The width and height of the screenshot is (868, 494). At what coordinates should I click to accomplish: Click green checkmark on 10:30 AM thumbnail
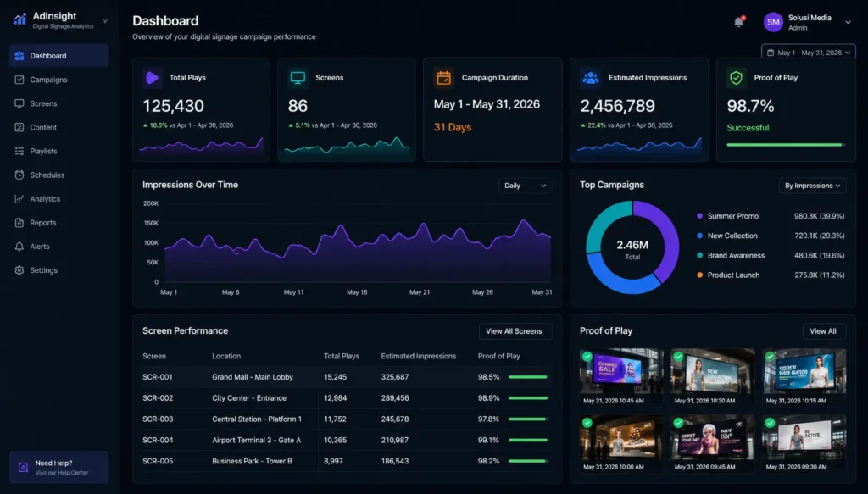(x=679, y=357)
